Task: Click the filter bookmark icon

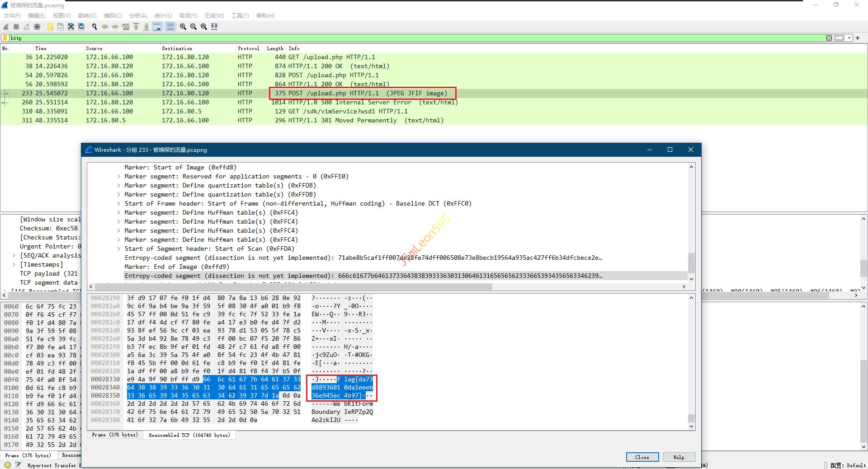Action: tap(5, 38)
